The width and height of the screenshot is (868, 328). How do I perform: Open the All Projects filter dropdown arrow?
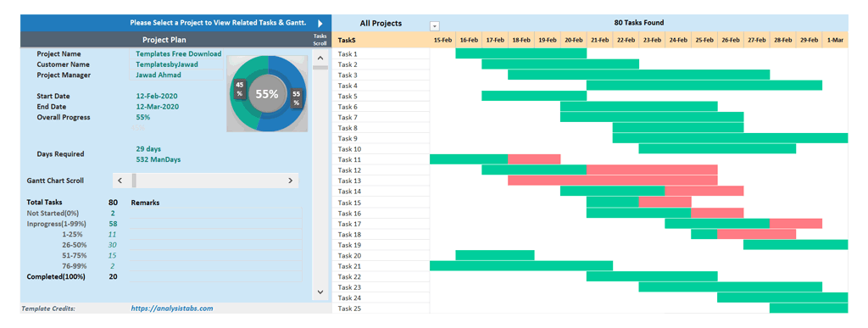[x=435, y=26]
